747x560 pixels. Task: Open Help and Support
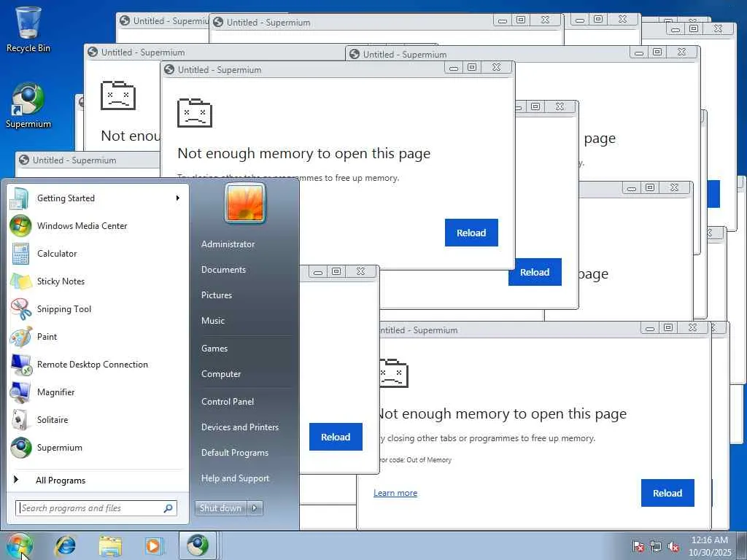tap(235, 478)
